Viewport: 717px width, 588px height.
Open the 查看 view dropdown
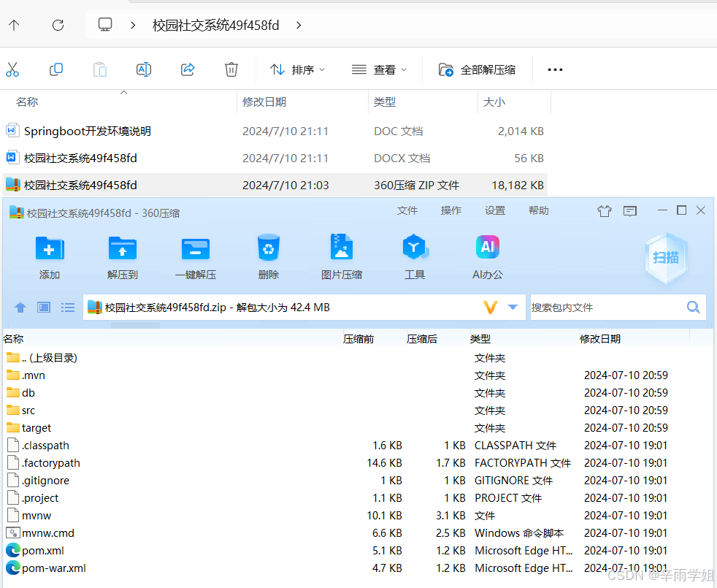tap(379, 69)
